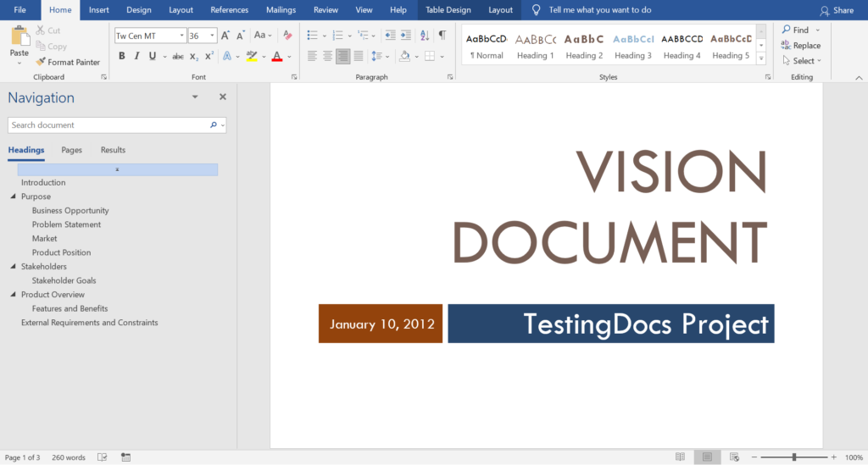Show paragraph marks with pilcrow icon

[442, 36]
